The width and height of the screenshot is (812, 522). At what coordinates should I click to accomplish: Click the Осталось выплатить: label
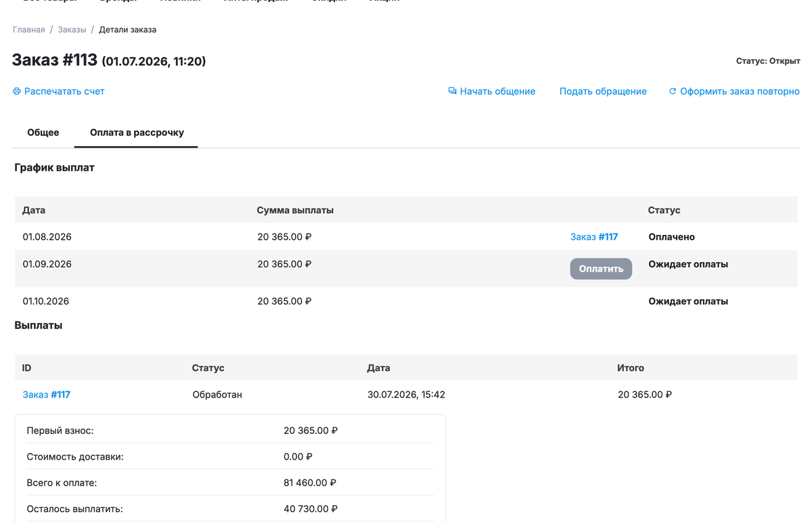pyautogui.click(x=74, y=509)
